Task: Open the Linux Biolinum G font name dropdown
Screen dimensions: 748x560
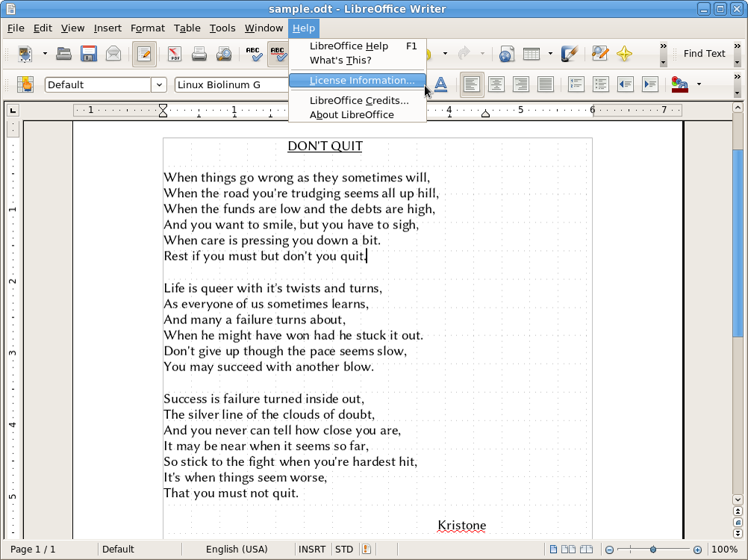Action: pos(230,84)
